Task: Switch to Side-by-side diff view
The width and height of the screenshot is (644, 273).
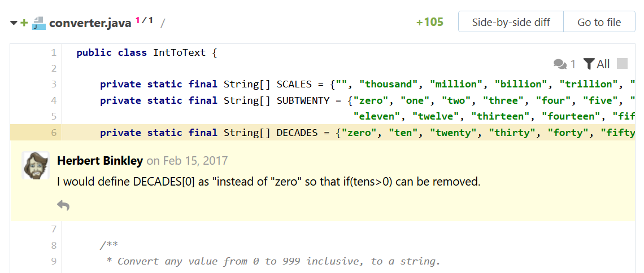Action: pos(511,23)
